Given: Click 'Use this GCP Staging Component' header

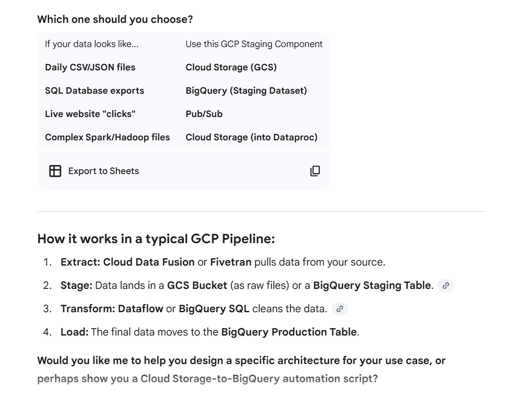Looking at the screenshot, I should coord(254,44).
